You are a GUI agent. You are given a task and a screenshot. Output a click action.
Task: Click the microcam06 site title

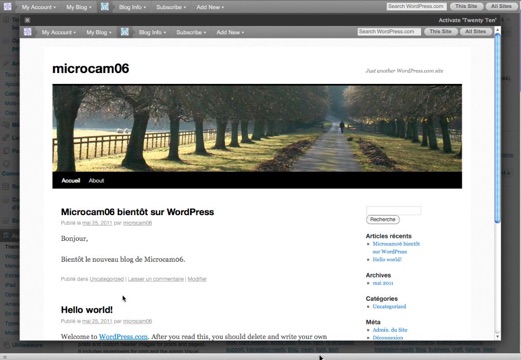tap(91, 68)
